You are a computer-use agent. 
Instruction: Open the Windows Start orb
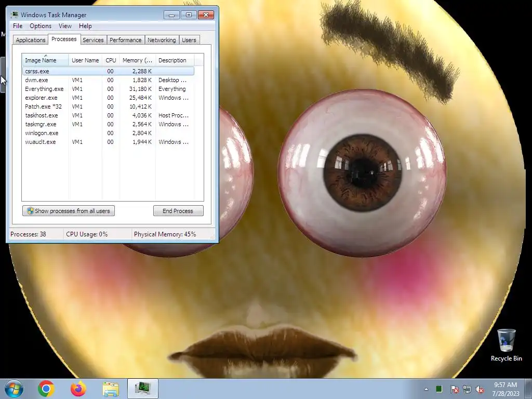[x=14, y=389]
